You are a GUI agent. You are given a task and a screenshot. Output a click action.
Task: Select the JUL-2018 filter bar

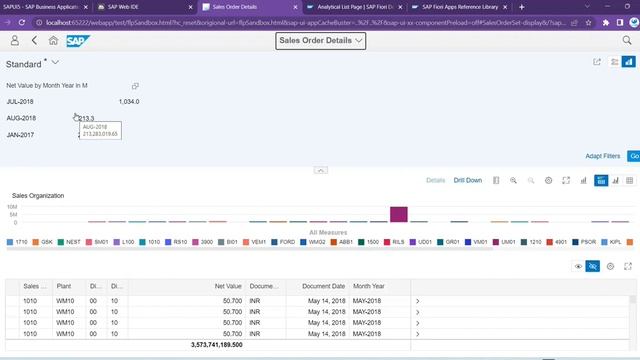(73, 102)
